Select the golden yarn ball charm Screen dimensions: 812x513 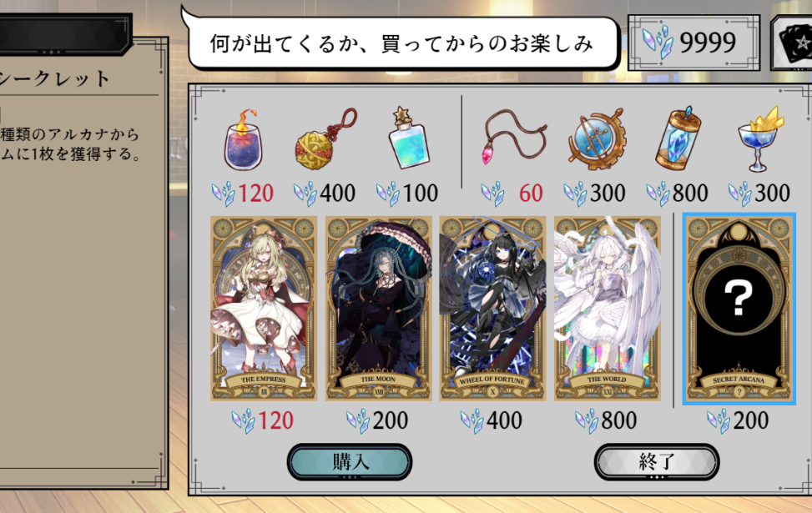325,139
